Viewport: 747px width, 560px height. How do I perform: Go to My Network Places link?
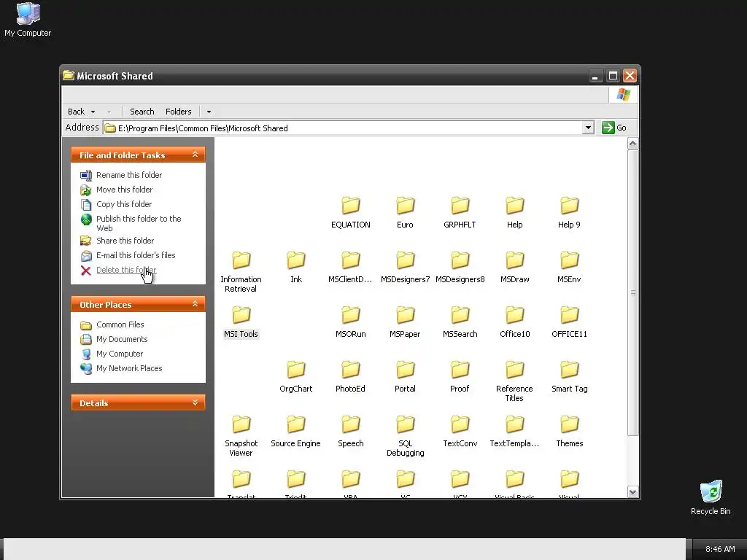129,368
